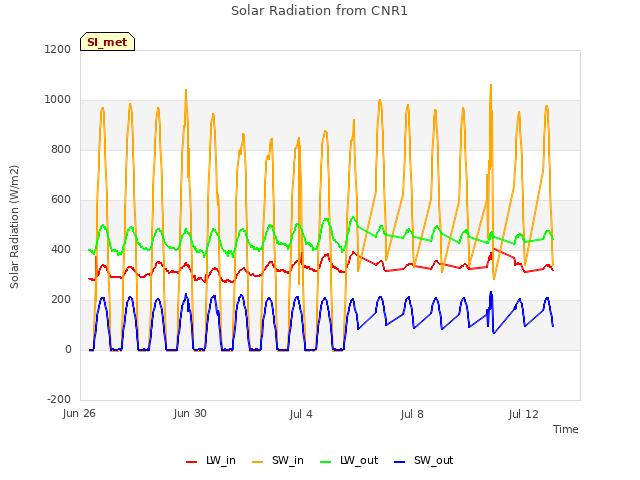Viewport: 640px width, 480px height.
Task: Click the 1200 y-axis tick label
Action: (58, 49)
